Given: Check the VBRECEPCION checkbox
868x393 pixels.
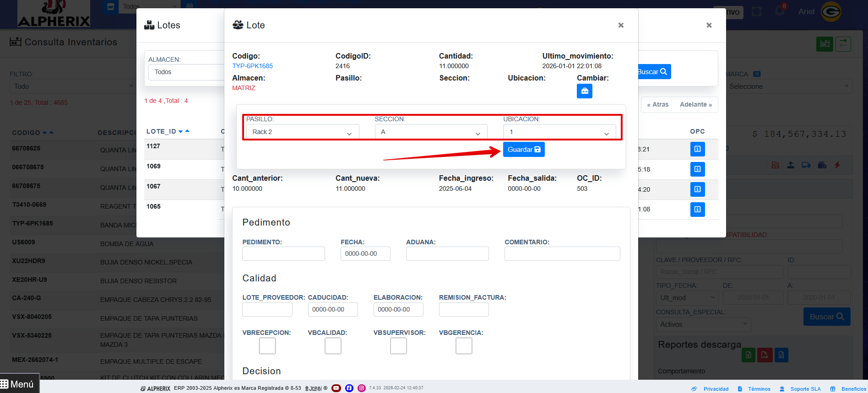Looking at the screenshot, I should click(267, 346).
